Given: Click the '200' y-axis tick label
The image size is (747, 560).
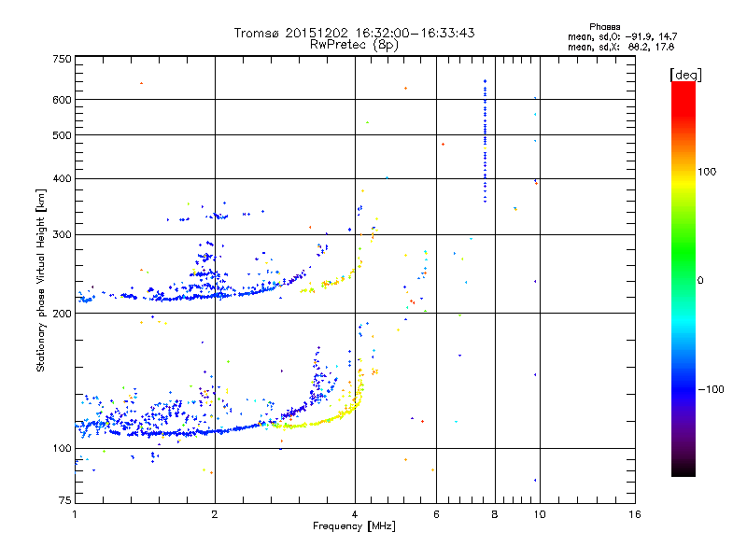Looking at the screenshot, I should [62, 314].
